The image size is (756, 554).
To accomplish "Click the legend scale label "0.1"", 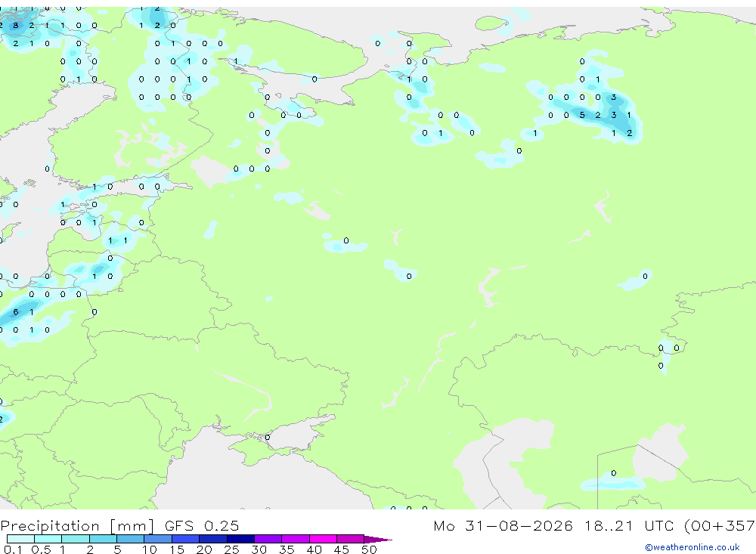I will [x=13, y=549].
